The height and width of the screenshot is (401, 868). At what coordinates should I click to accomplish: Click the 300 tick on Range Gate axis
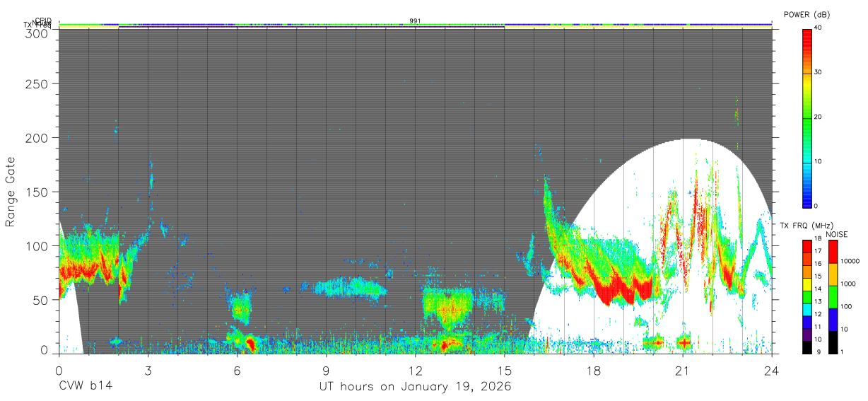point(37,33)
